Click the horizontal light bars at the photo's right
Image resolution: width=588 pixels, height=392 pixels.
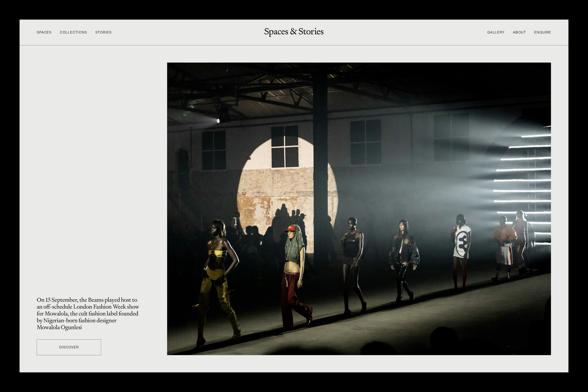point(525,180)
